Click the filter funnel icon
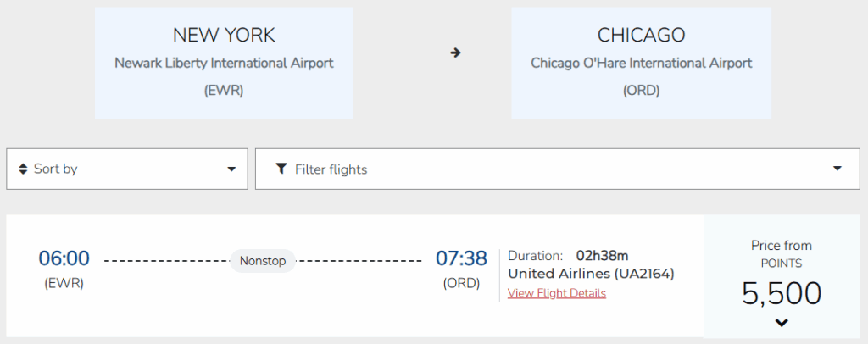 (x=281, y=169)
